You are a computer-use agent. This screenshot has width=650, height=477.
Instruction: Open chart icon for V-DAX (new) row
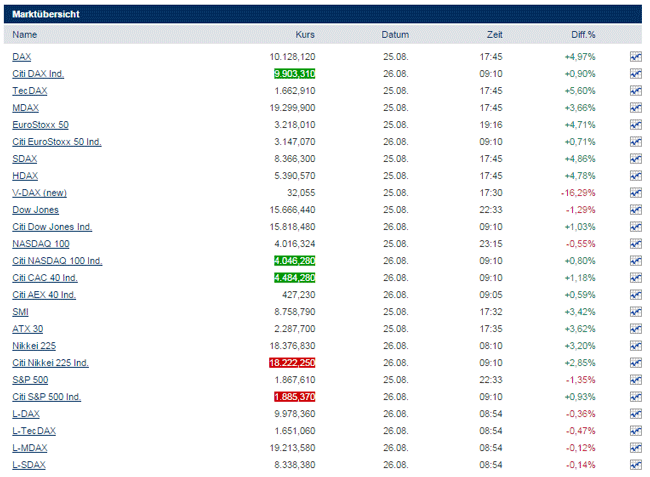coord(635,193)
